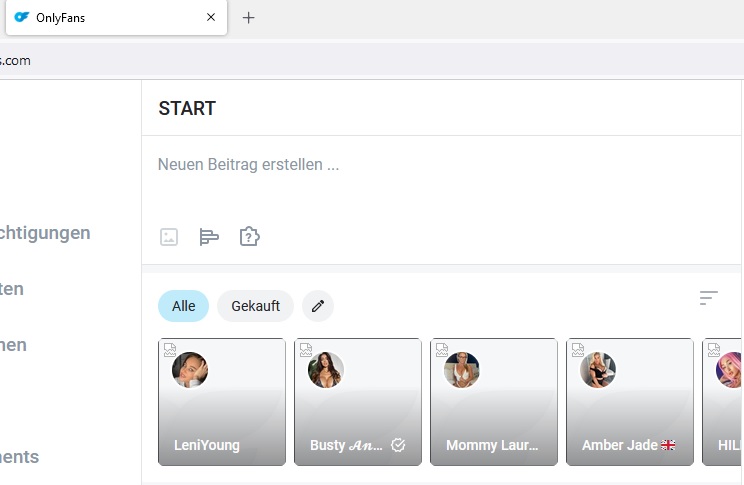
Task: Attach media using the image icon
Action: [169, 237]
